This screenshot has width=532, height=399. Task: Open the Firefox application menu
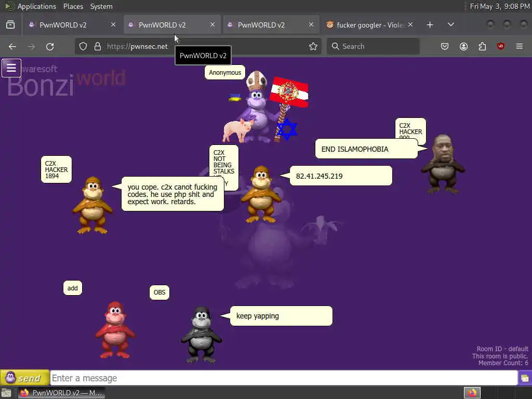(520, 46)
